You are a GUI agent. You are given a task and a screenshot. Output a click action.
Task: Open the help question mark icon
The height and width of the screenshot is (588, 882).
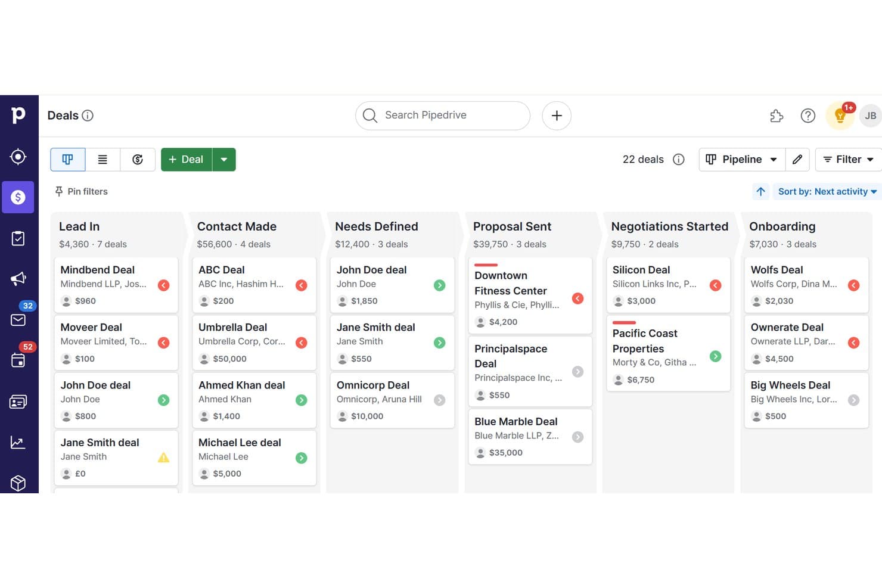point(808,116)
